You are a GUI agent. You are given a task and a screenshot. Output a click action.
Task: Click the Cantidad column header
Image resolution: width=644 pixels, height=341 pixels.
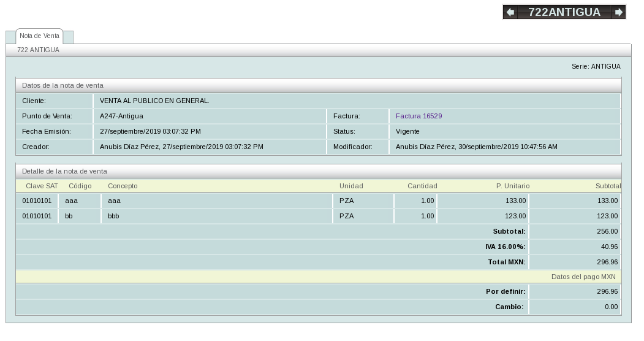click(x=422, y=186)
